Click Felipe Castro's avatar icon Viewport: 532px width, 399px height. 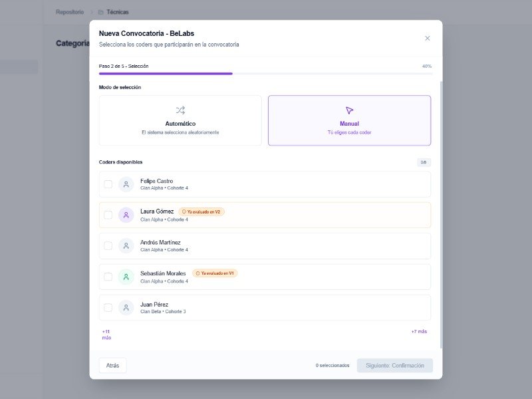click(126, 184)
